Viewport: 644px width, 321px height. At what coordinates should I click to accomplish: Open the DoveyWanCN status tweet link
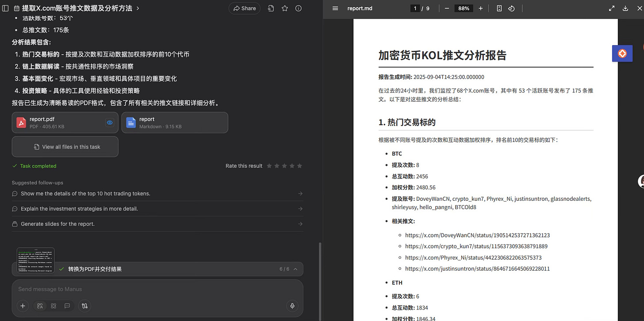477,235
